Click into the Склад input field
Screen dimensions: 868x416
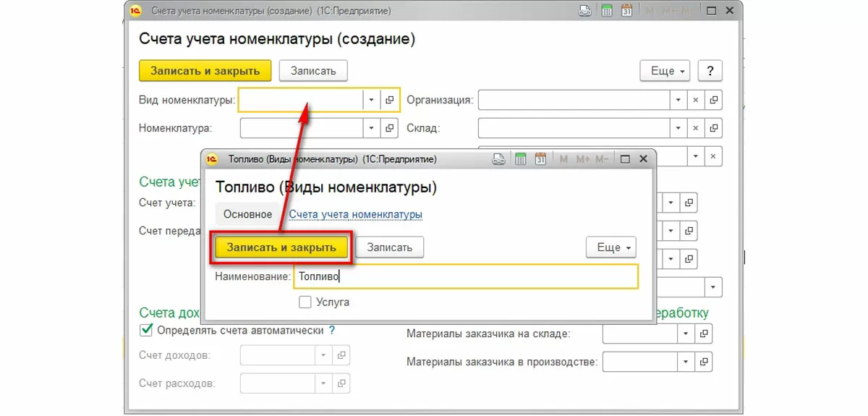click(x=574, y=128)
